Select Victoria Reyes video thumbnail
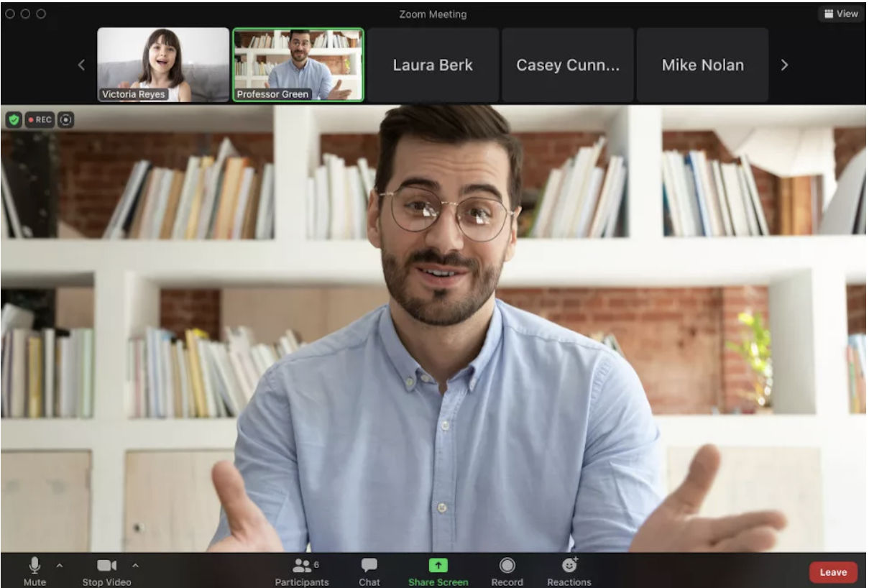 [163, 65]
